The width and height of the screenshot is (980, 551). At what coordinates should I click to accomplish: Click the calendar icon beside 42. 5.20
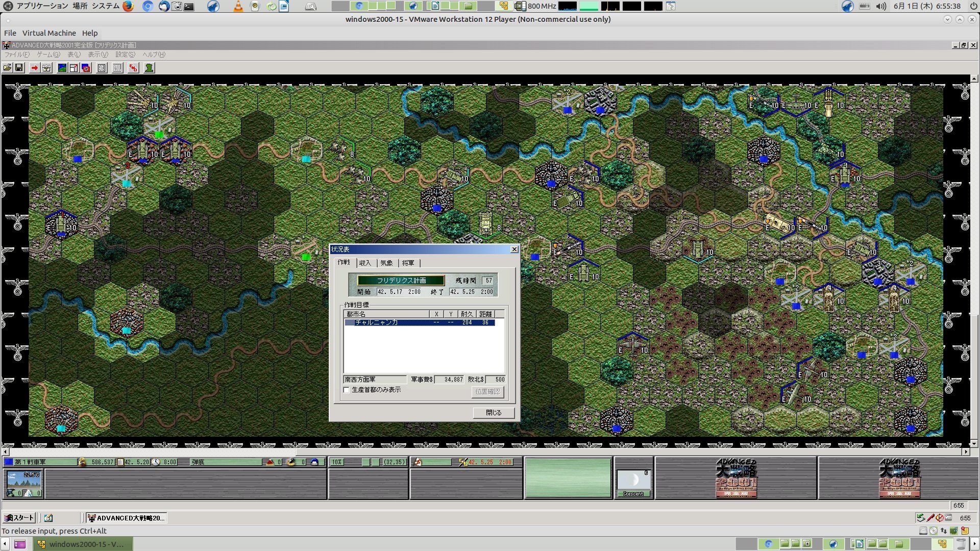pos(120,462)
